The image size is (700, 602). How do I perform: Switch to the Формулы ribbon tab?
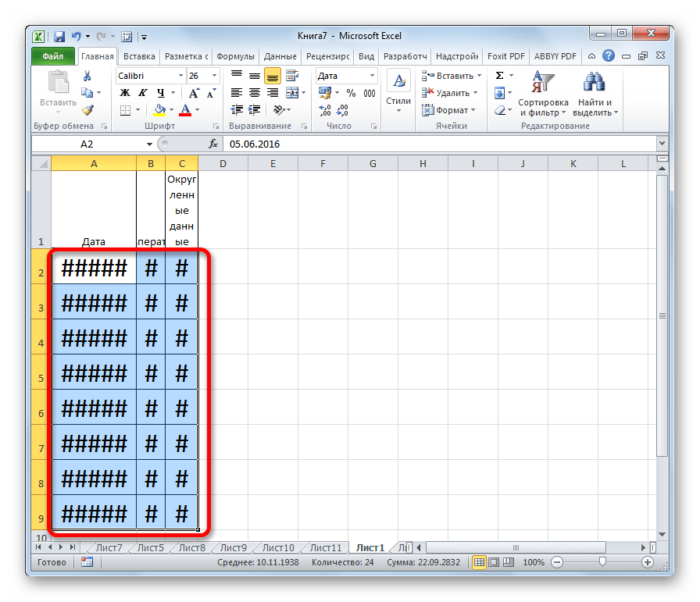tap(235, 56)
